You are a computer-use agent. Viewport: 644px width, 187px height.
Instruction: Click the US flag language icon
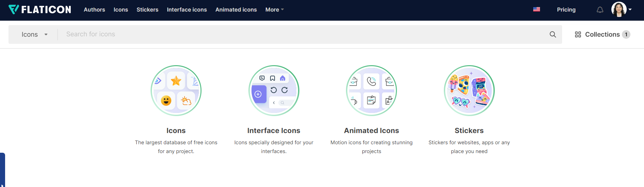pos(537,10)
